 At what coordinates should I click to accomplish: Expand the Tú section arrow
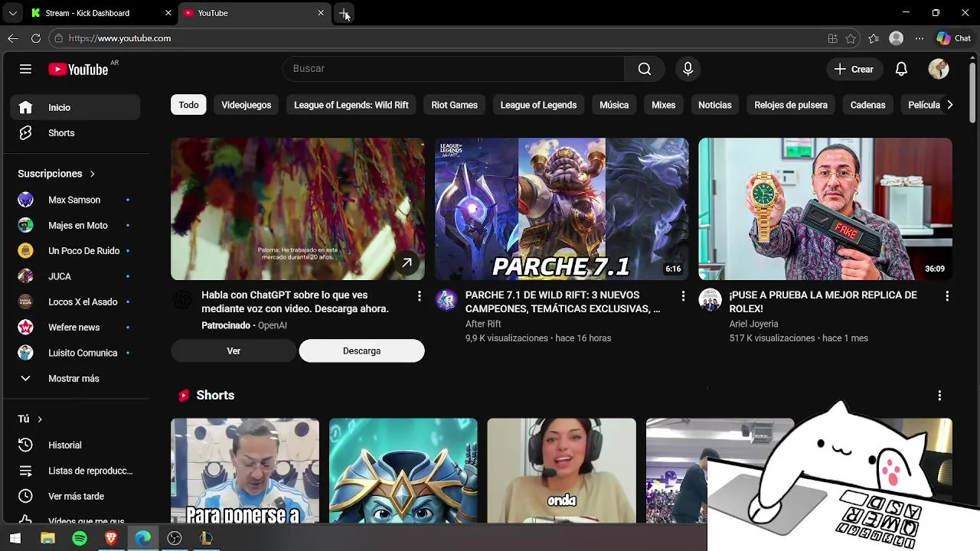[x=39, y=419]
